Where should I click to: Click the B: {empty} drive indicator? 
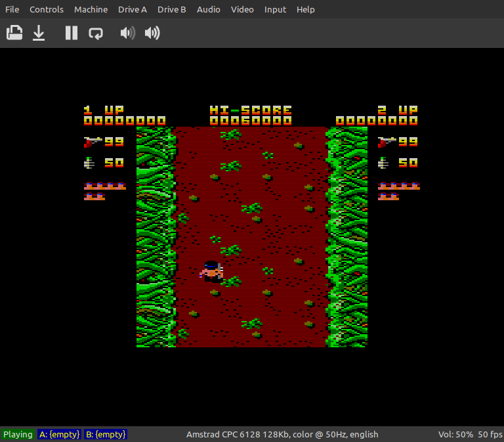(x=106, y=435)
